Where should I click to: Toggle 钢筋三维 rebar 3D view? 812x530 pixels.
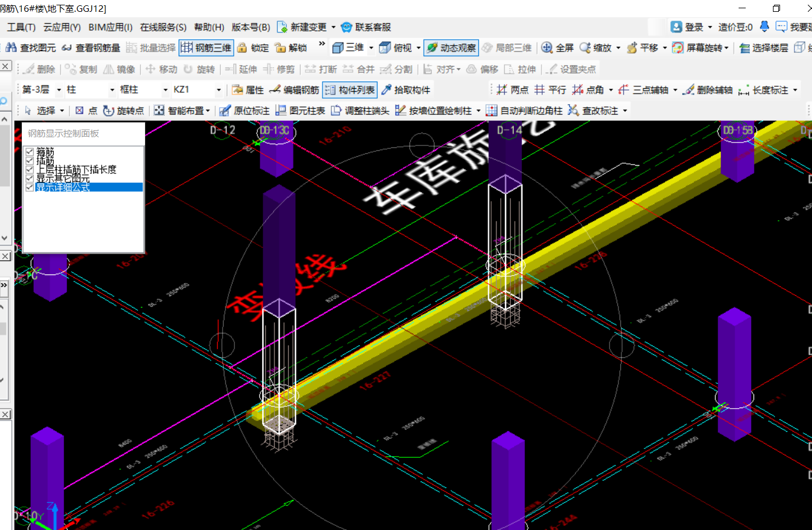click(206, 48)
